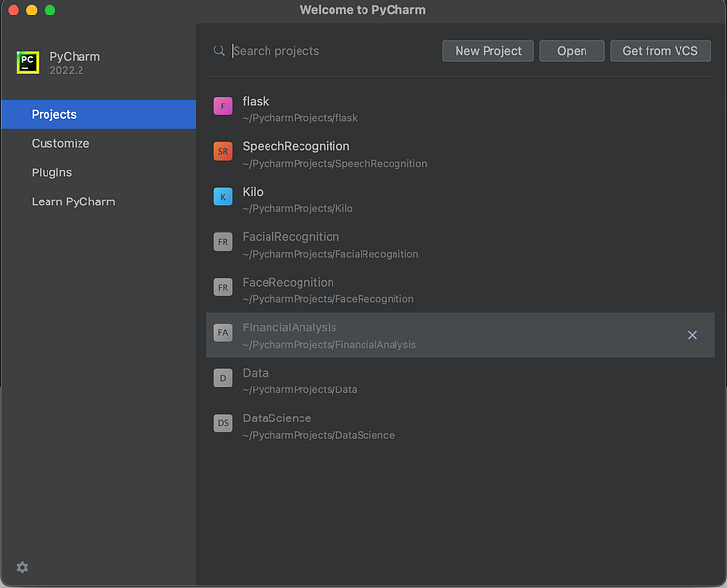Click the search magnifier icon
The width and height of the screenshot is (727, 588).
click(219, 51)
